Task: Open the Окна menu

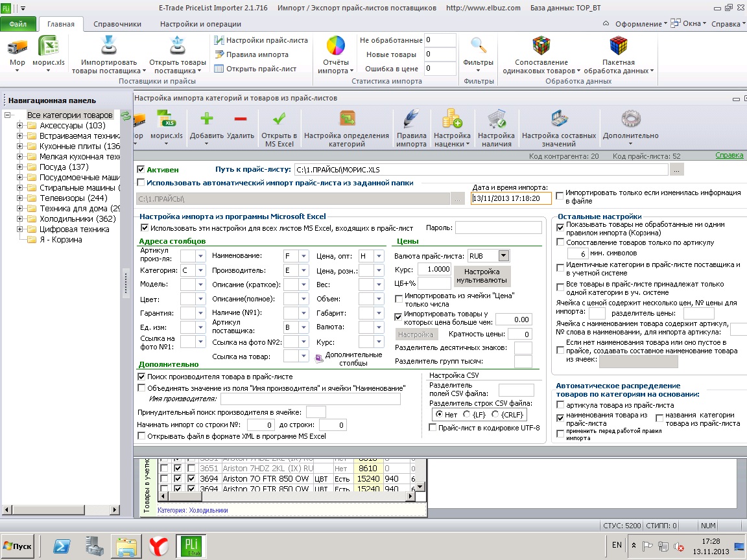Action: pos(689,23)
